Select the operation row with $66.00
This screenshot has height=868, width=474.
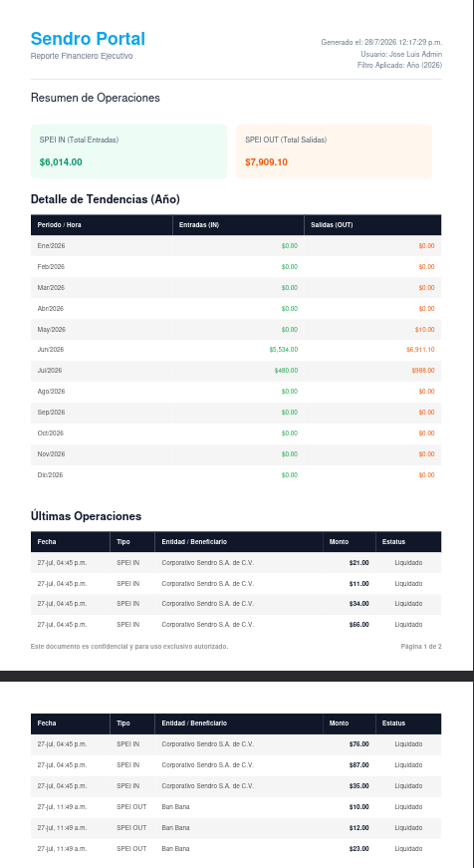tap(236, 625)
